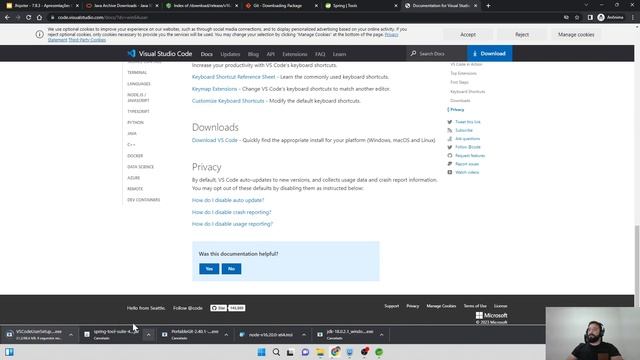Screen dimensions: 640x360
Task: Click the YouTube icon beside Watch videos
Action: click(x=450, y=172)
